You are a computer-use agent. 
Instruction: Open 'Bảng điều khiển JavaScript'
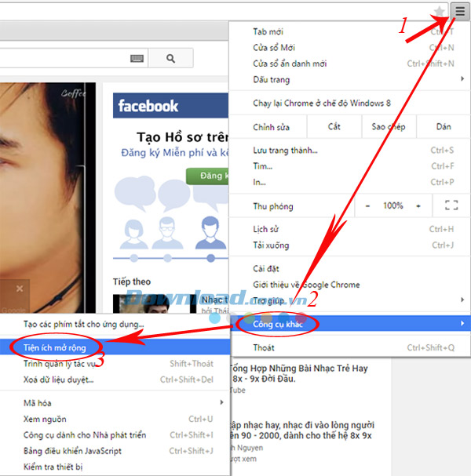[x=115, y=451]
